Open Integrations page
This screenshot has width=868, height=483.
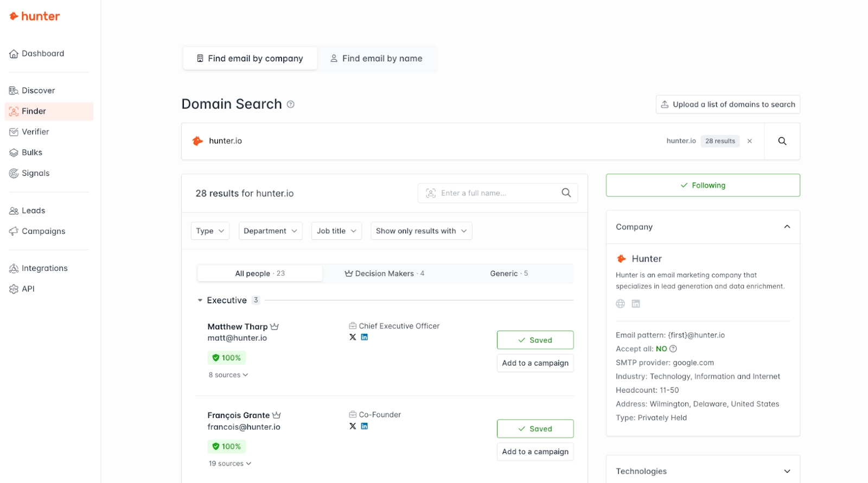(39, 268)
